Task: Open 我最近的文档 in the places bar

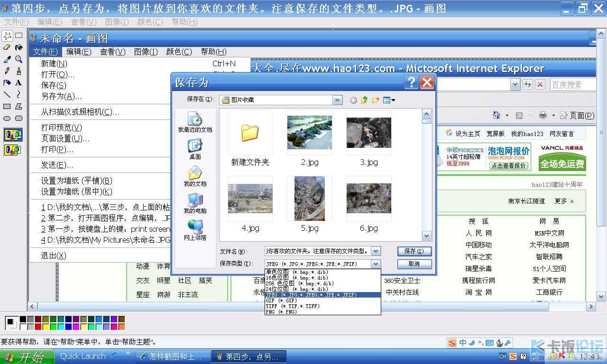Action: pos(195,122)
